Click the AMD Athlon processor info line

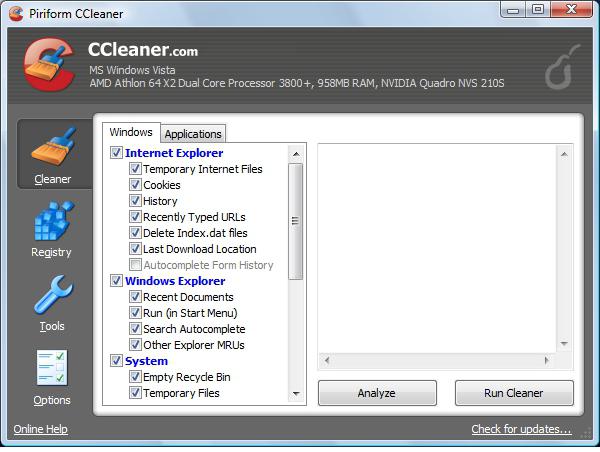tap(297, 83)
